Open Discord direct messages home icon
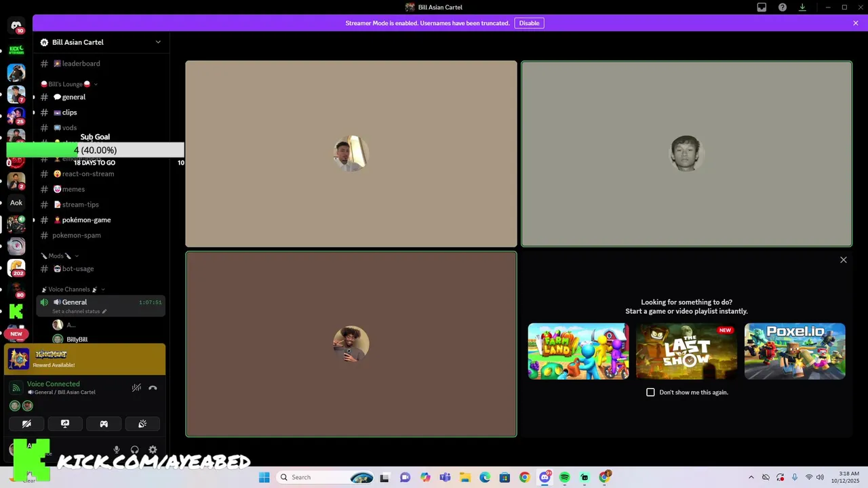This screenshot has width=868, height=488. coord(16,26)
